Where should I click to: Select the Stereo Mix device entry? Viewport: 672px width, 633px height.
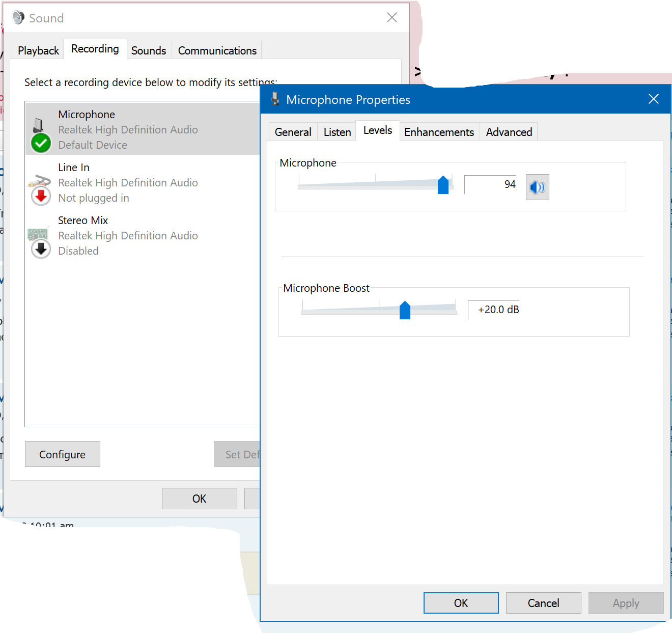[143, 236]
